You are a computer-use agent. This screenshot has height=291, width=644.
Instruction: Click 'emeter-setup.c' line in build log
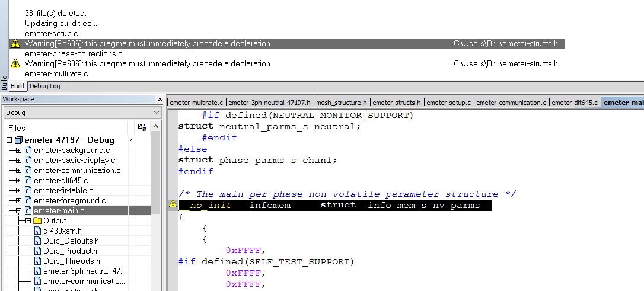tap(52, 34)
